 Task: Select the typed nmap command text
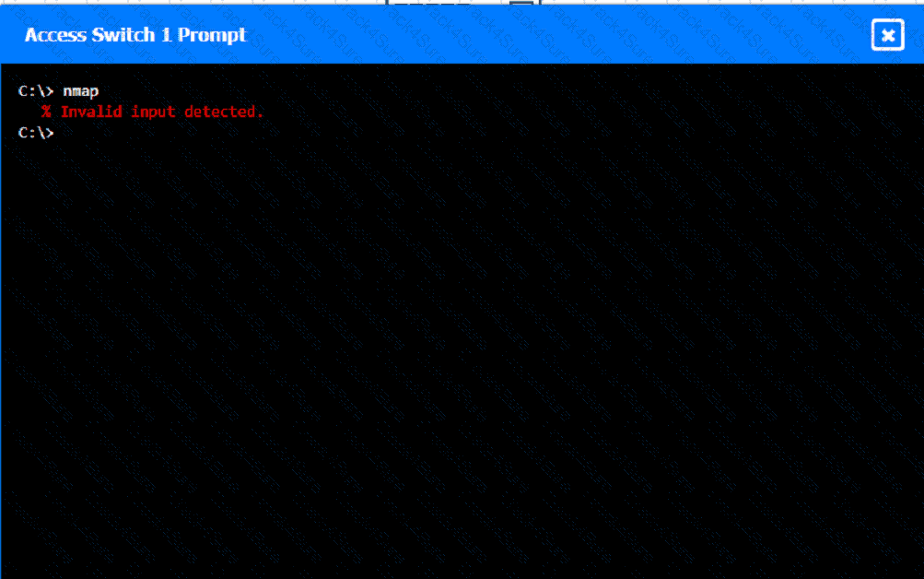(81, 91)
